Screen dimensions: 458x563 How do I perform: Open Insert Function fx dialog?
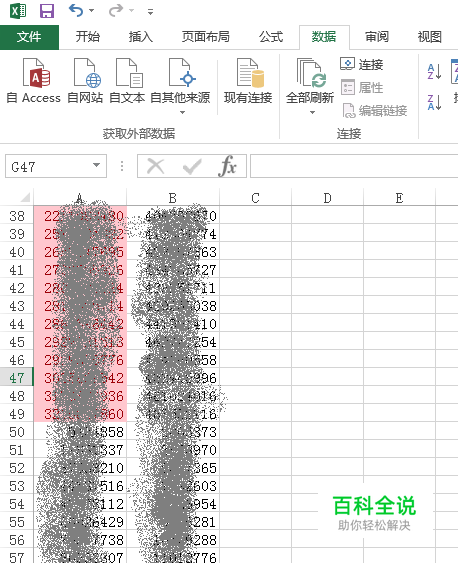click(x=228, y=166)
